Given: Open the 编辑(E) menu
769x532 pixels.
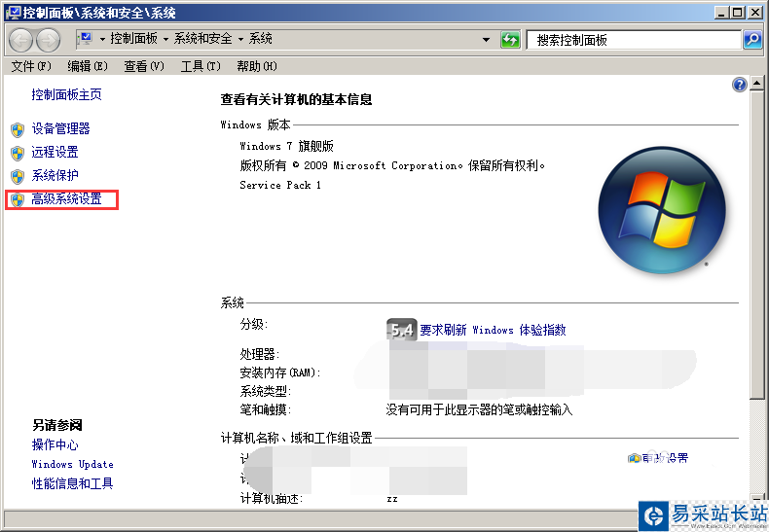Looking at the screenshot, I should pos(88,66).
